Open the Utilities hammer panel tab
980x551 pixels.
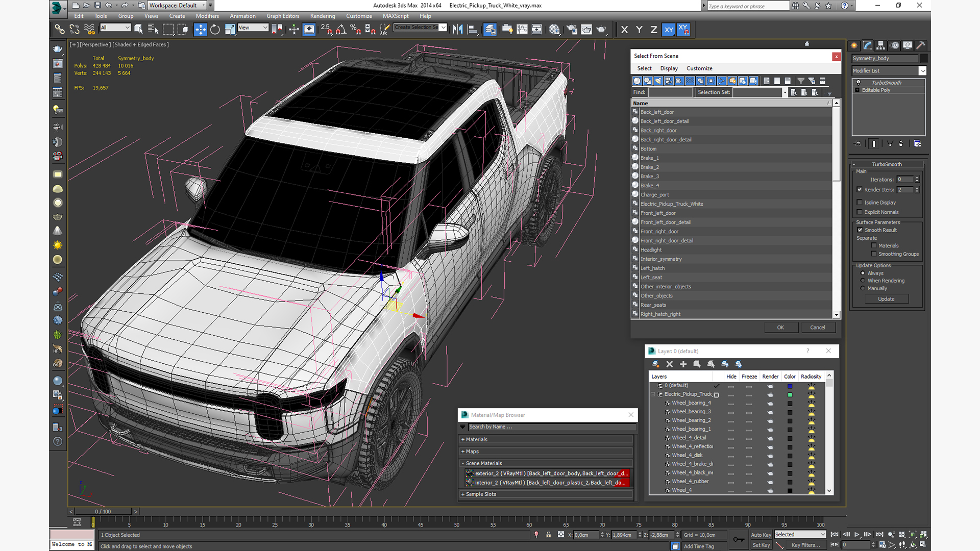click(921, 45)
